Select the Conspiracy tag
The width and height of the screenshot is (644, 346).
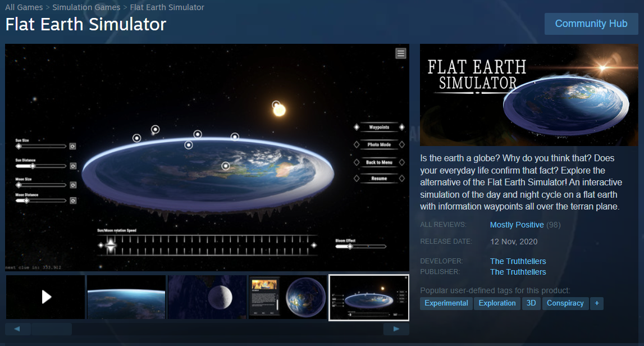(565, 303)
